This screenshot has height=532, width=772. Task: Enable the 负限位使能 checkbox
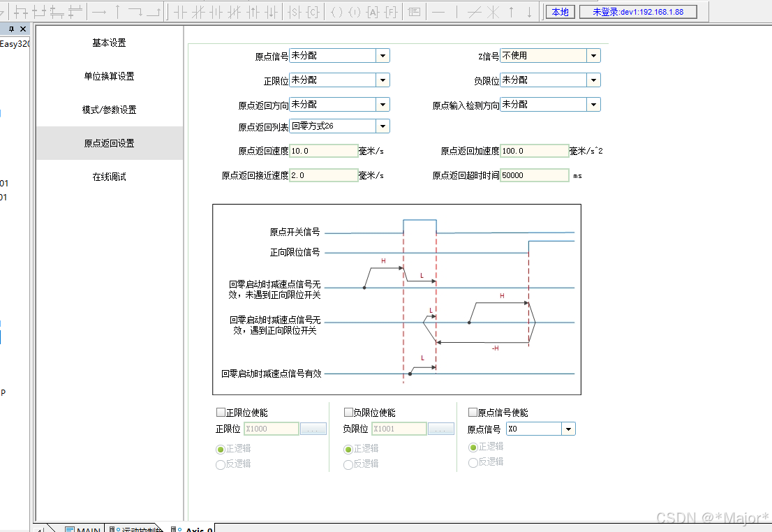pyautogui.click(x=348, y=413)
